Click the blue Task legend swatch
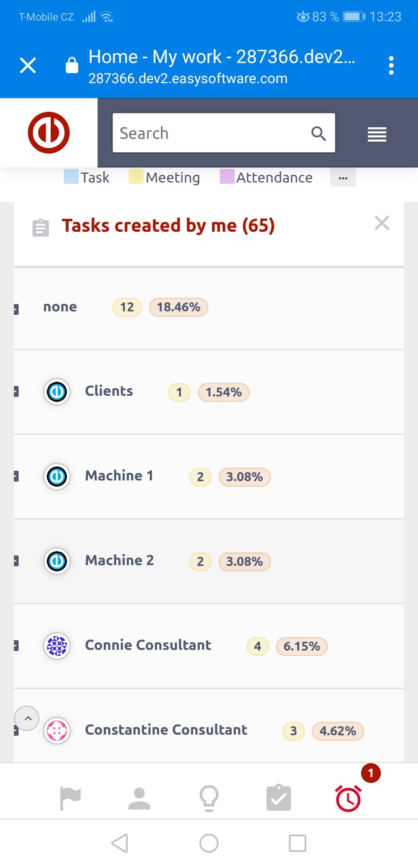This screenshot has height=868, width=418. click(71, 177)
